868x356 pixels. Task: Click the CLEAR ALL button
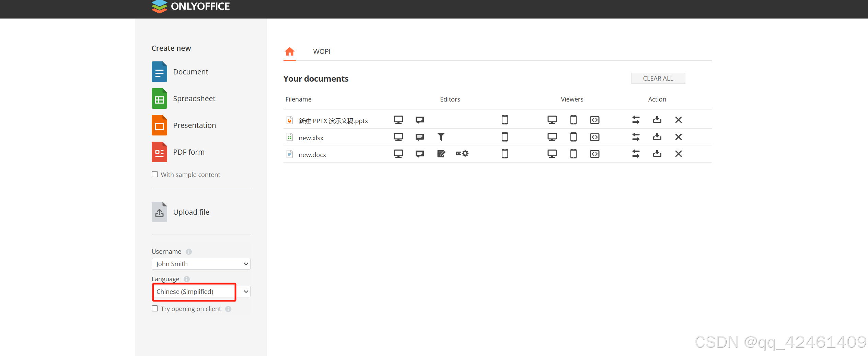click(x=658, y=78)
